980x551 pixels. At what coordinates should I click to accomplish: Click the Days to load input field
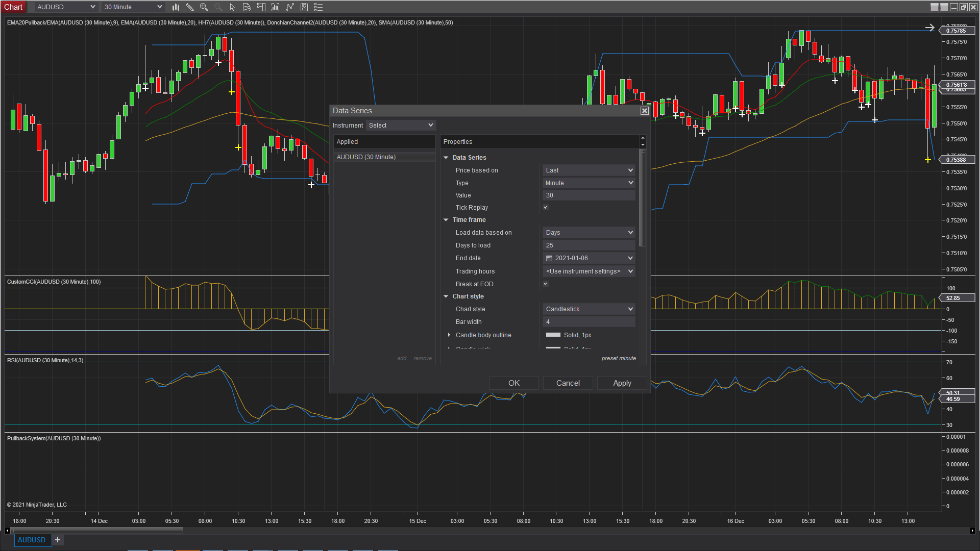[589, 245]
